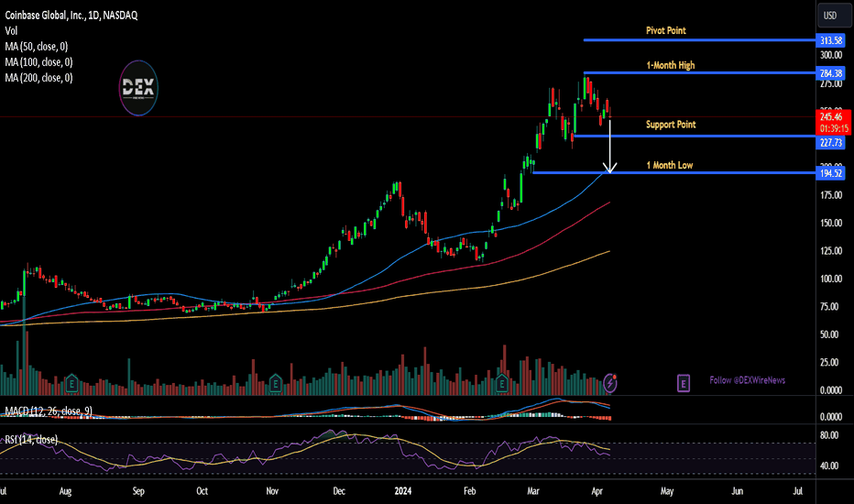Select the 1 Month Low text annotation
This screenshot has width=854, height=504.
point(670,165)
